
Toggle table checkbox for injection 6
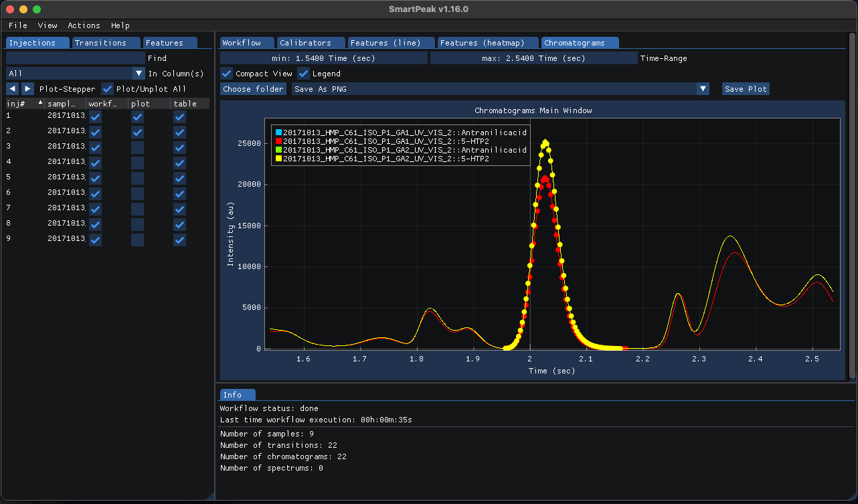coord(179,193)
